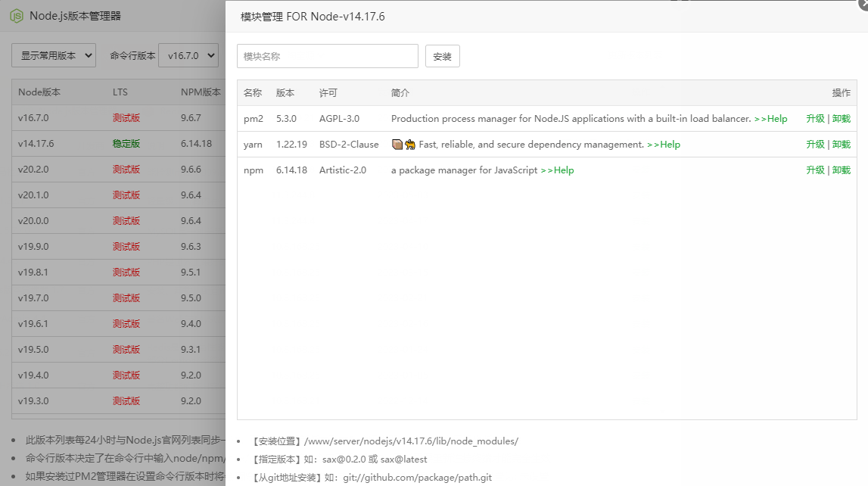Click 卸载 for the npm module
The height and width of the screenshot is (486, 868).
[842, 170]
